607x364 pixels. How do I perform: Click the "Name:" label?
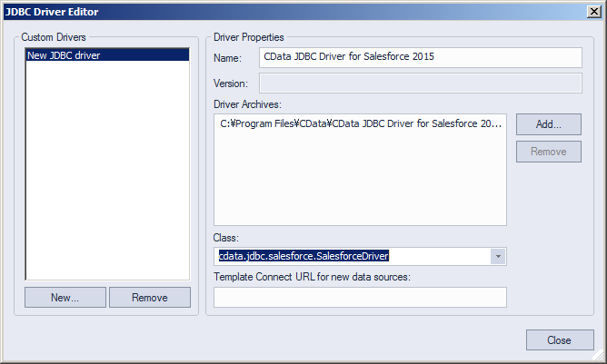tap(228, 58)
